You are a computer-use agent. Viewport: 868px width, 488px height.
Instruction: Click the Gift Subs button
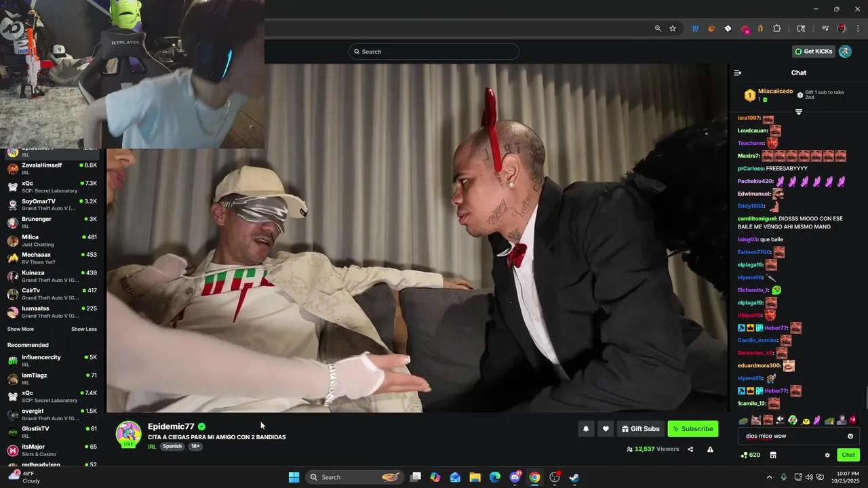(640, 429)
